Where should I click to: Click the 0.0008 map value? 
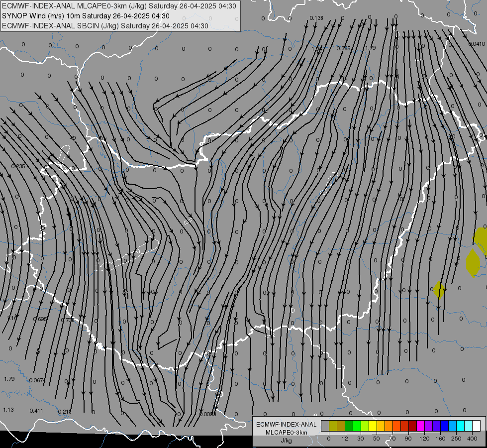pyautogui.click(x=208, y=414)
